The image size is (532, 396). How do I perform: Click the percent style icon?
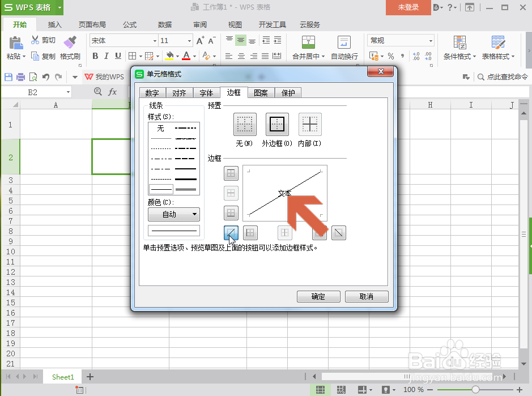[x=391, y=56]
